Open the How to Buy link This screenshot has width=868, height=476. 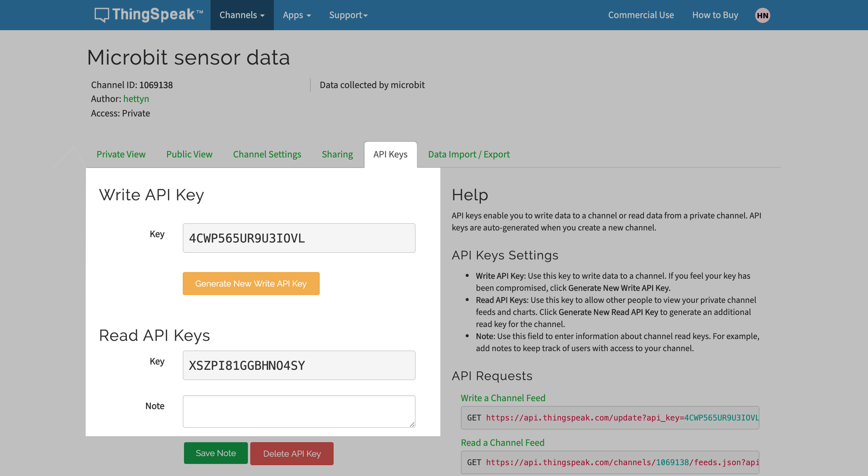(715, 15)
